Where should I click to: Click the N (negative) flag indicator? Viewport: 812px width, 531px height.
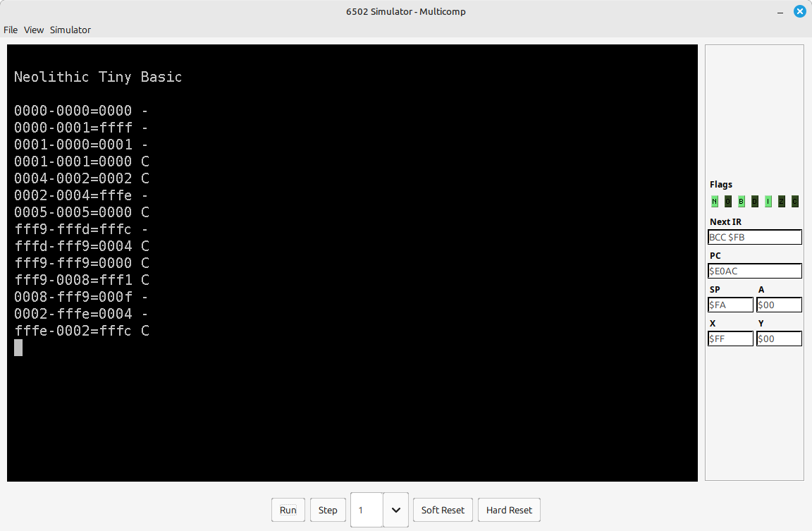point(715,202)
